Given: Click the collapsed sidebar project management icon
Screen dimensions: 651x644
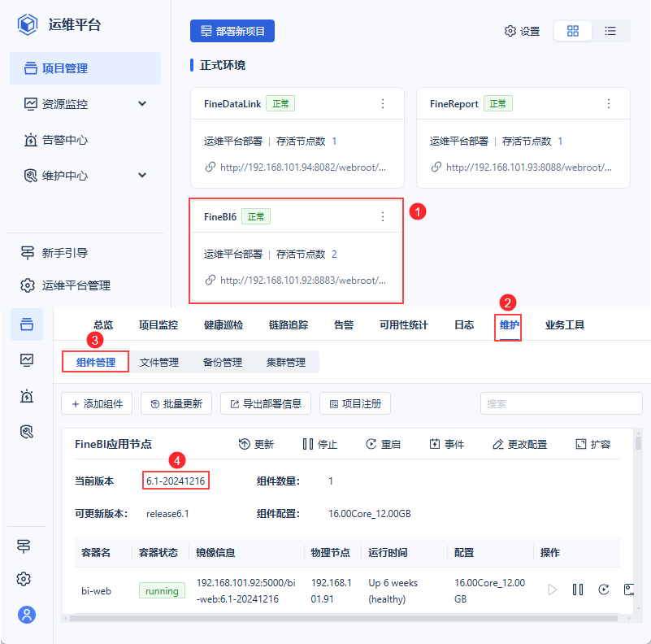Looking at the screenshot, I should coord(27,324).
